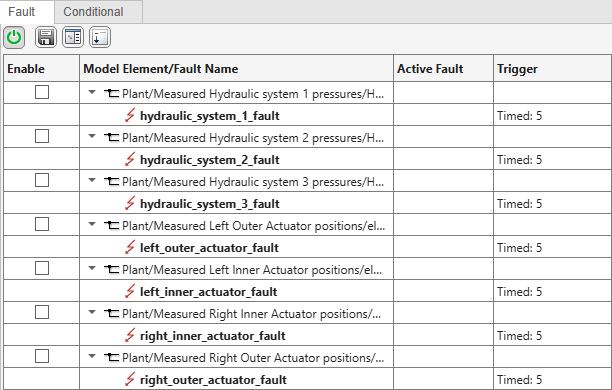Click signal icon for Hydraulic system 2 pressures
This screenshot has width=612, height=390.
pos(112,137)
